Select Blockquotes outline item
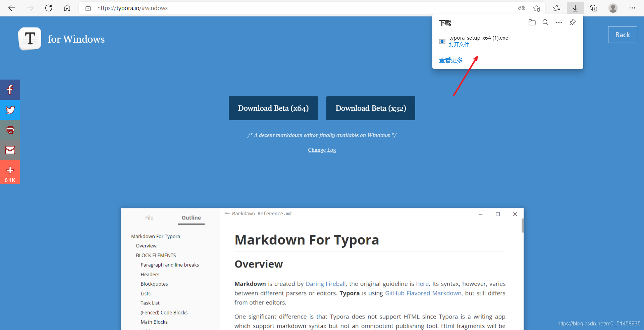 [x=154, y=284]
